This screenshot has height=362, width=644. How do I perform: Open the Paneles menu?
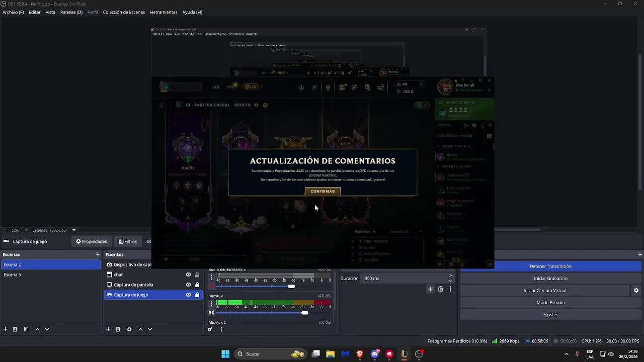(x=71, y=12)
